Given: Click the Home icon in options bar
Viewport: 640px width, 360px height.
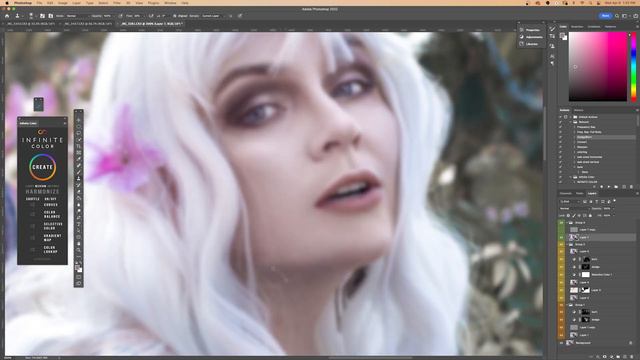Looking at the screenshot, I should (x=7, y=16).
